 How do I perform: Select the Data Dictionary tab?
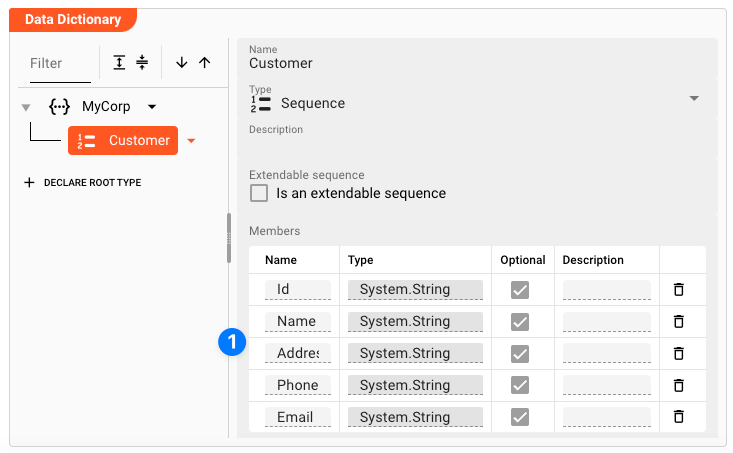73,19
